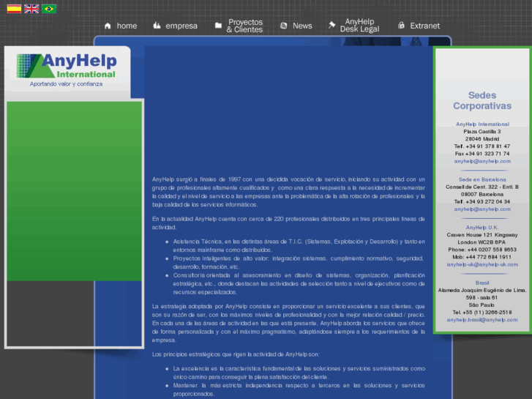The height and width of the screenshot is (399, 532).
Task: Click the feed icon beside News
Action: pyautogui.click(x=284, y=26)
